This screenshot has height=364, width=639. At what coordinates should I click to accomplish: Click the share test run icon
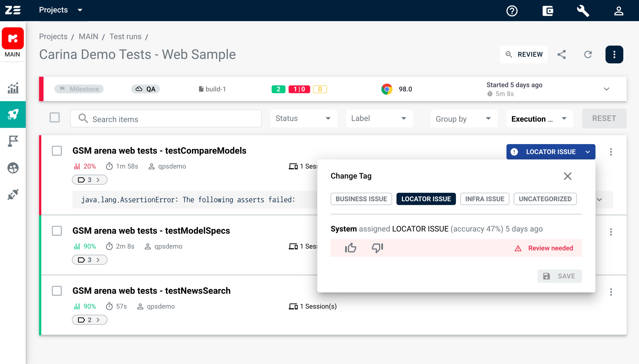[561, 54]
